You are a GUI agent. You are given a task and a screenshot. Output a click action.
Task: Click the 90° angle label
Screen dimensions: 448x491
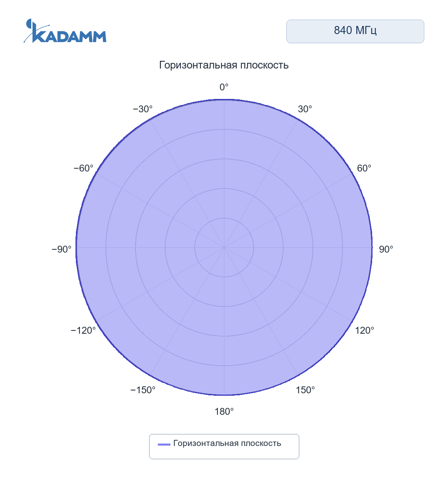[386, 249]
